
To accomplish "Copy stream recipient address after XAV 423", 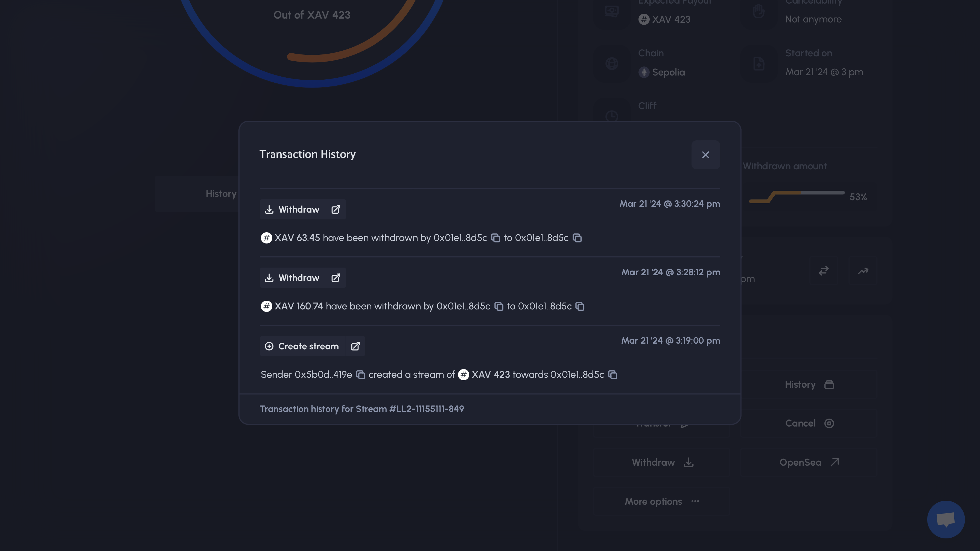I will tap(612, 375).
